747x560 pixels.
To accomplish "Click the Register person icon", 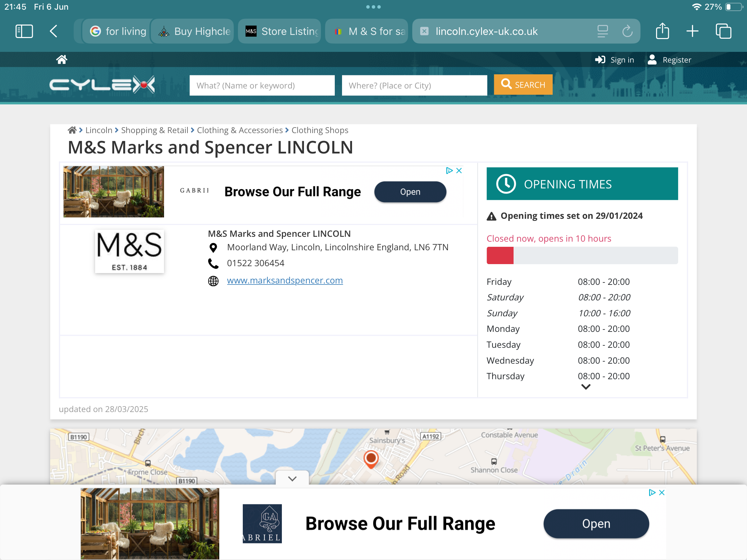I will pos(652,60).
